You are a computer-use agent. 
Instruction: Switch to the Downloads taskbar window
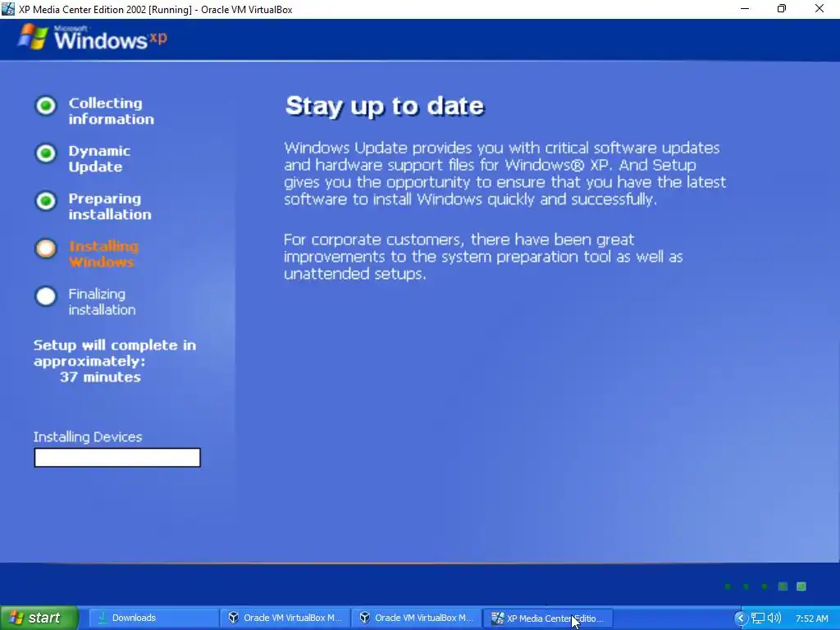[x=153, y=618]
